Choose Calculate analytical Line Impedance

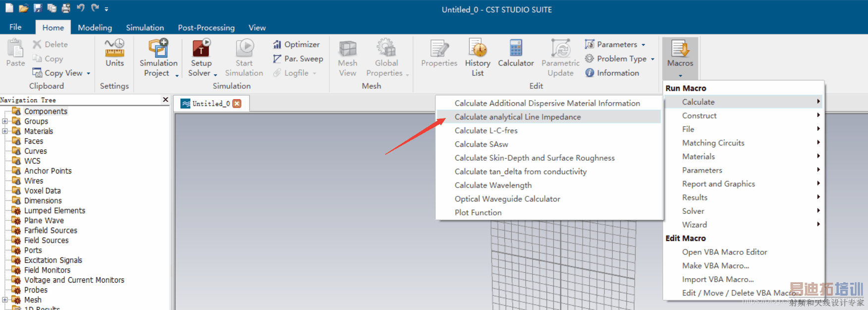[x=549, y=117]
